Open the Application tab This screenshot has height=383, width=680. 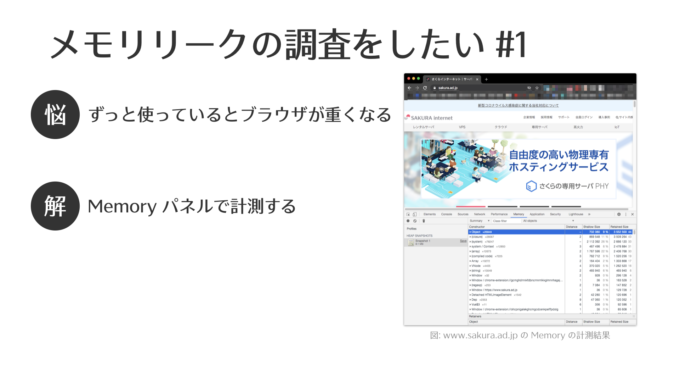(x=537, y=214)
